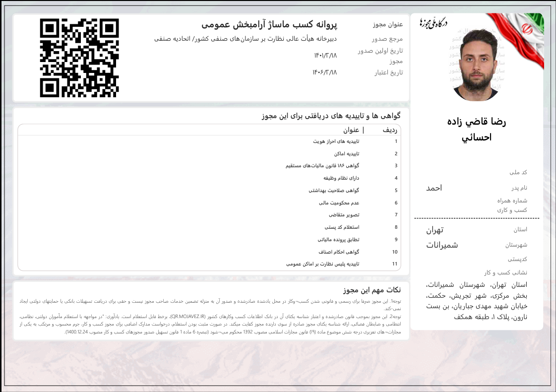Click the label تاریخ اعتبار

(389, 72)
